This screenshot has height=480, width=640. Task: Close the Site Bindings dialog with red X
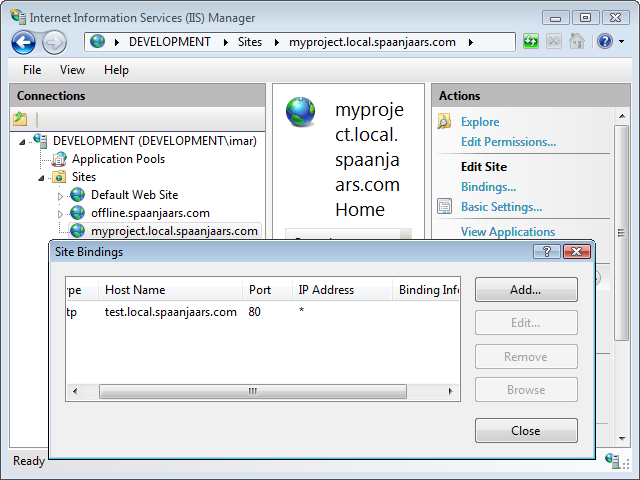click(576, 251)
